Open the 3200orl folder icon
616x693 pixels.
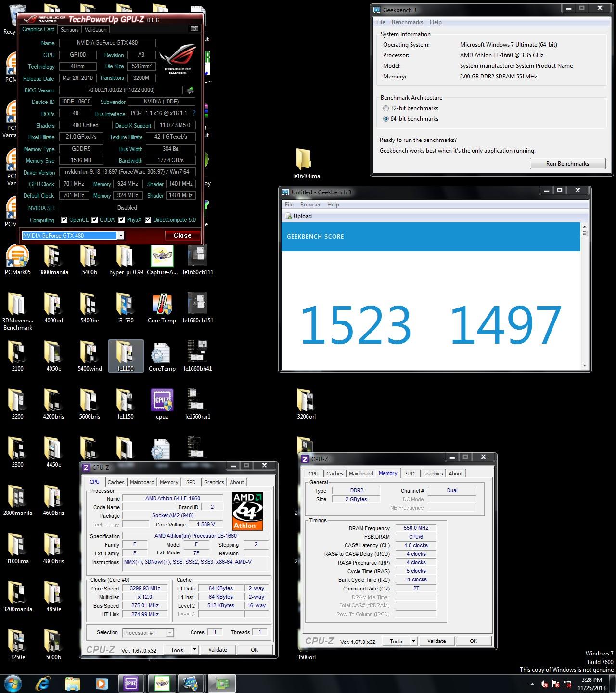[x=306, y=405]
